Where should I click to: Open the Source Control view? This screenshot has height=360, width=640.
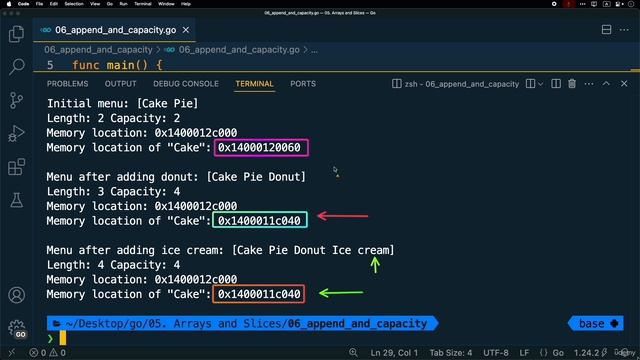(x=16, y=100)
